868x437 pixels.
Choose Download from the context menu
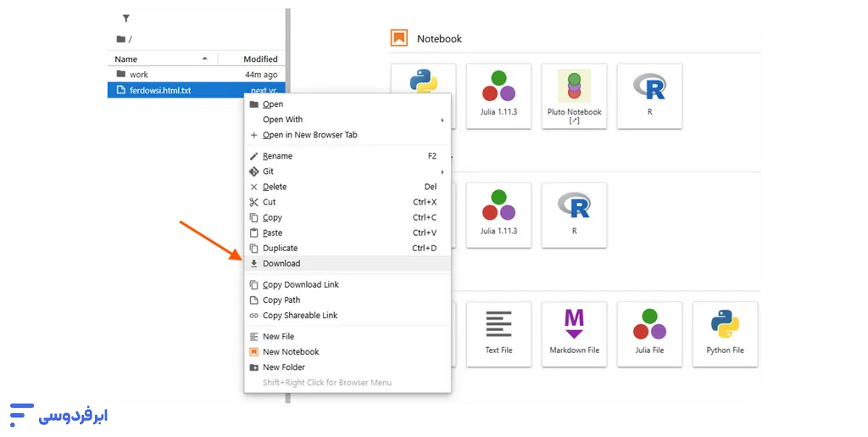pyautogui.click(x=281, y=263)
